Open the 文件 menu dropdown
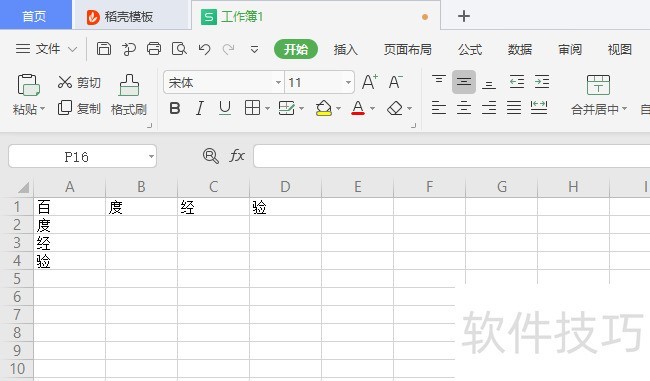 [x=46, y=49]
